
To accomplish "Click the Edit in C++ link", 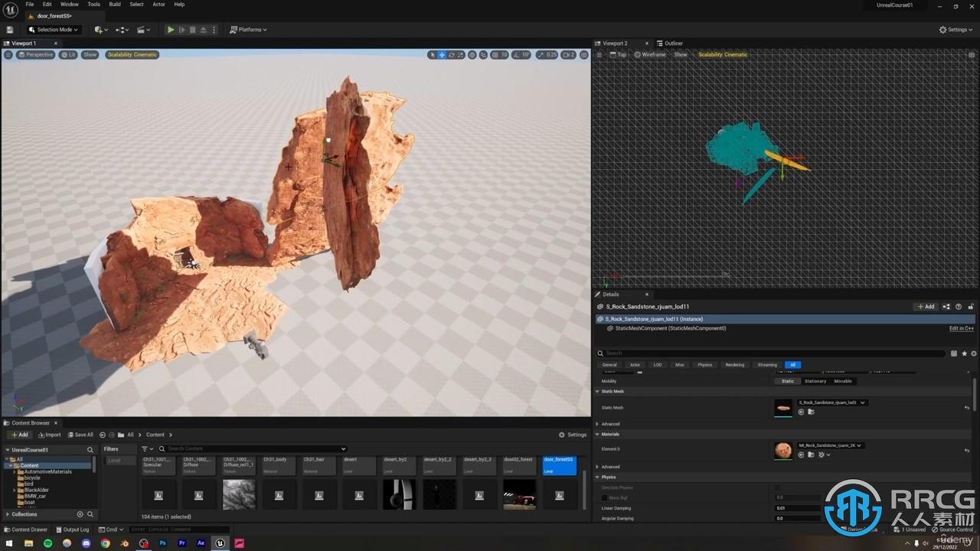I will tap(962, 328).
